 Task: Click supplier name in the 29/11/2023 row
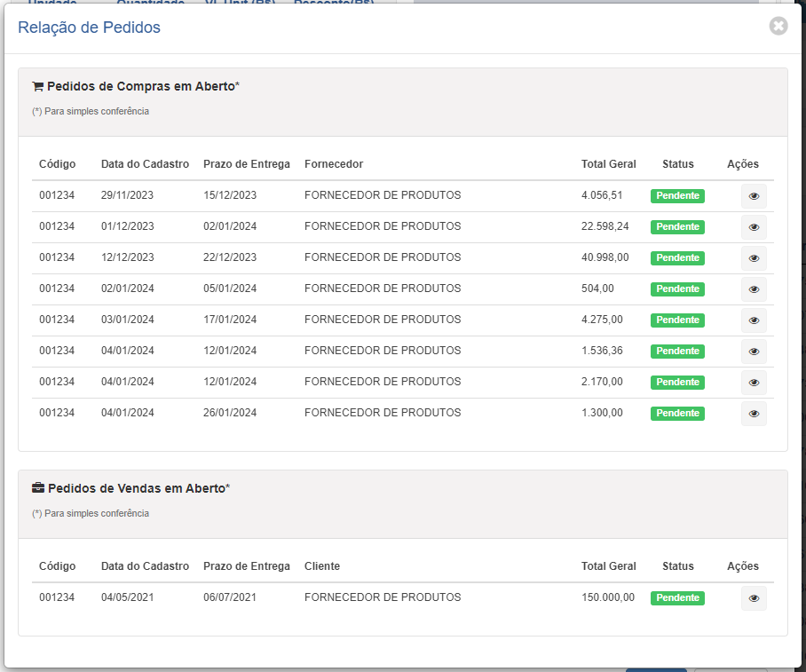(x=383, y=195)
